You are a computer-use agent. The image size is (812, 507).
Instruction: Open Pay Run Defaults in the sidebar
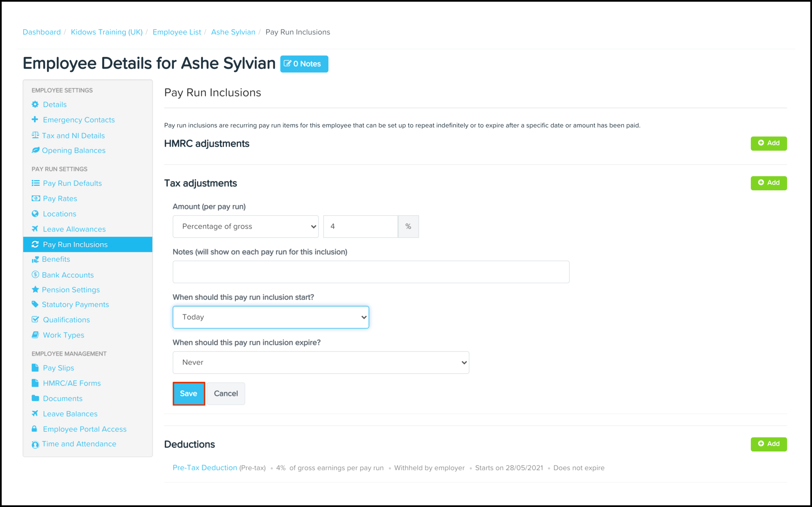click(72, 183)
